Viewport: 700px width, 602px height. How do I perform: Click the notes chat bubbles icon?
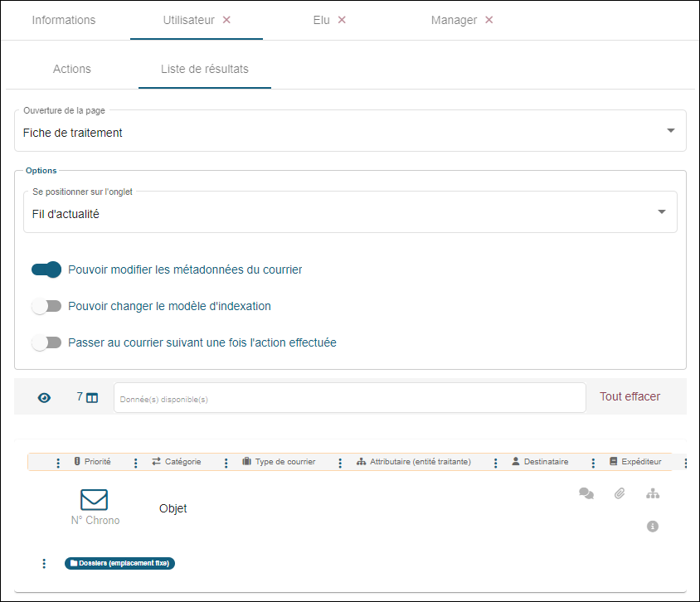pyautogui.click(x=586, y=493)
